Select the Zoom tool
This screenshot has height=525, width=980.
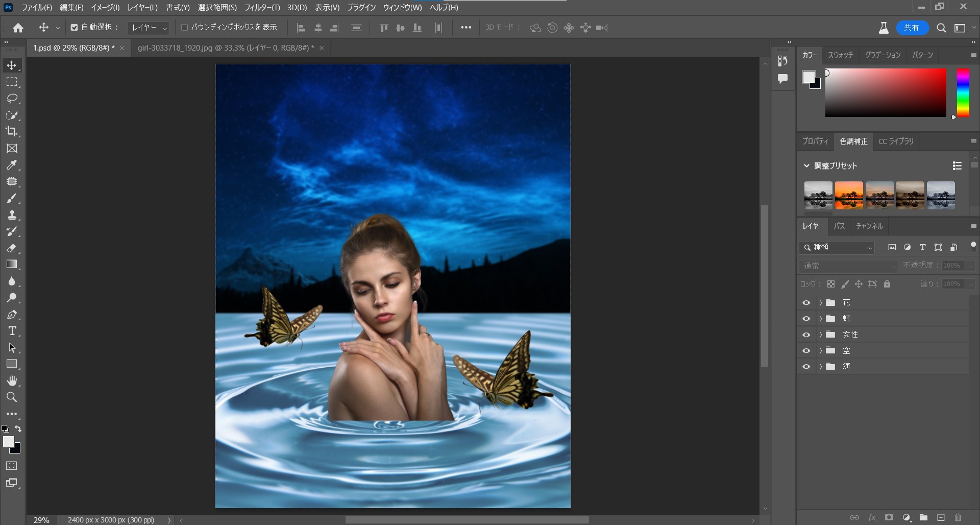coord(12,397)
